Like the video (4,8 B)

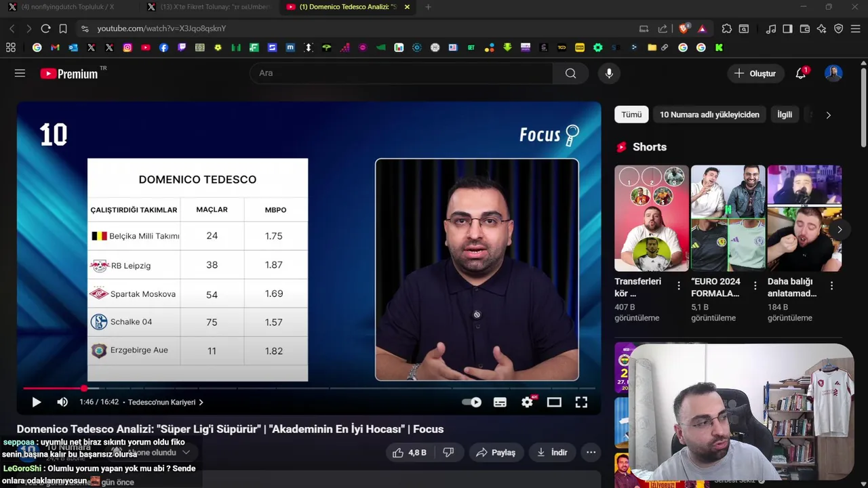pos(410,452)
